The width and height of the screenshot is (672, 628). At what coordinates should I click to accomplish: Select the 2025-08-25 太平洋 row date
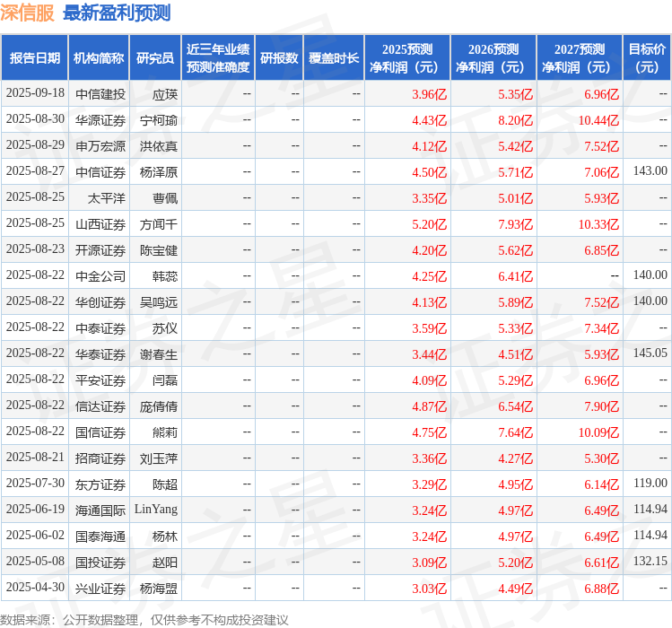point(35,197)
